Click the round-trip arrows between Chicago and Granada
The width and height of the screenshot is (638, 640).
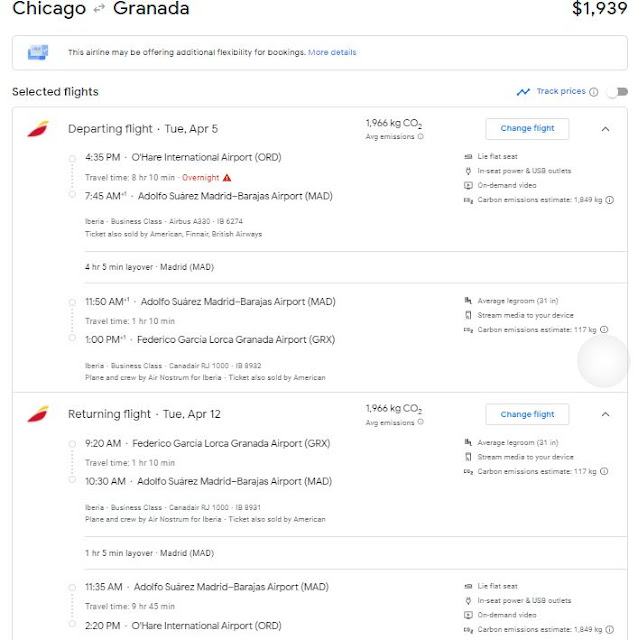[x=99, y=10]
